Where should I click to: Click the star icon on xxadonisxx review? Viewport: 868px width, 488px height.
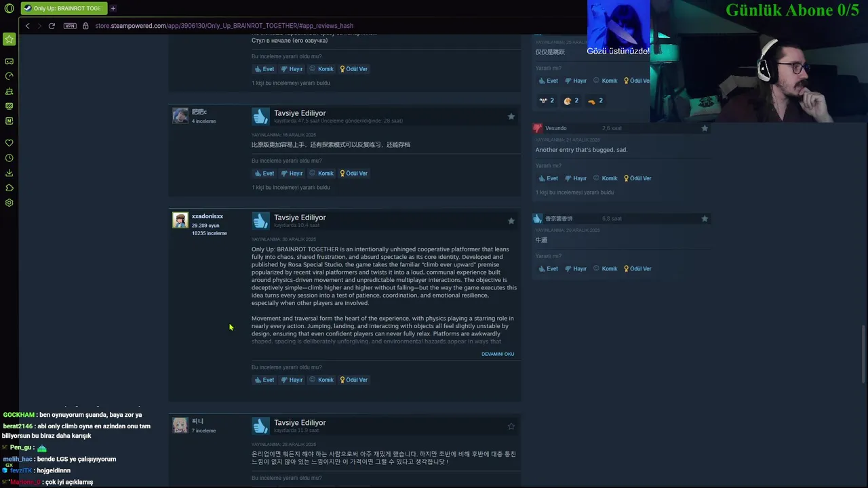tap(511, 221)
